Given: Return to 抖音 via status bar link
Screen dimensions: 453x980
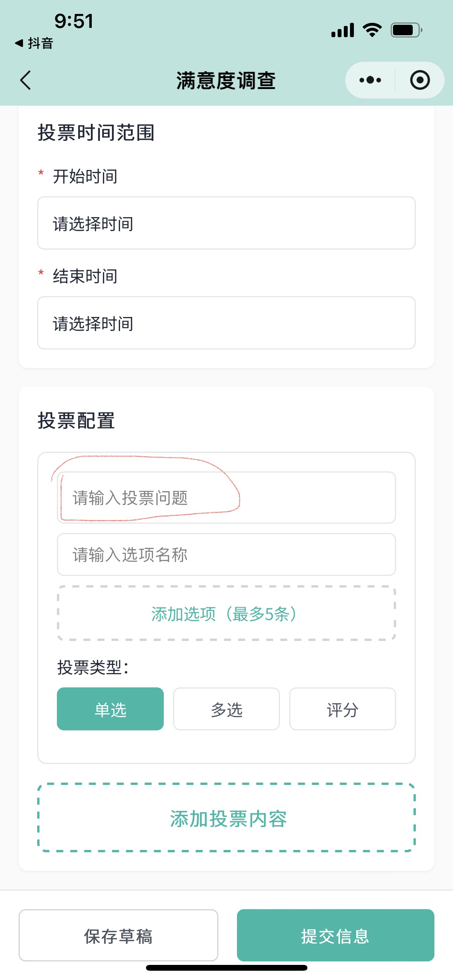Looking at the screenshot, I should pos(34,43).
